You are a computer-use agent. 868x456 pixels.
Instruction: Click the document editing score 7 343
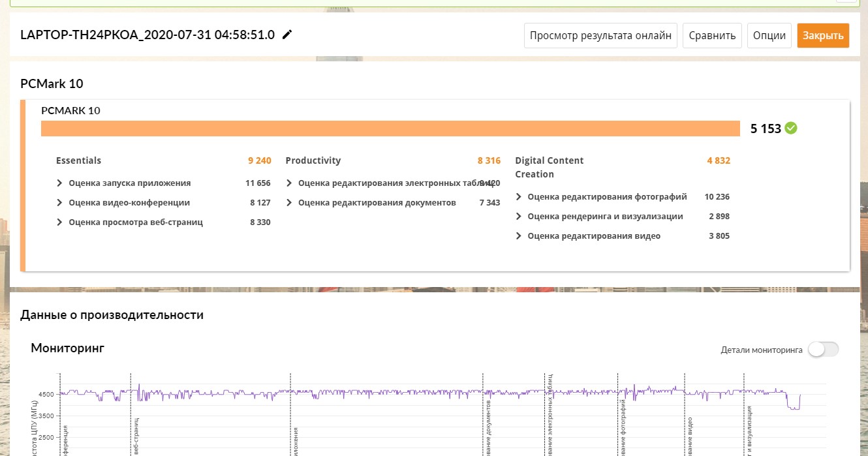(490, 203)
